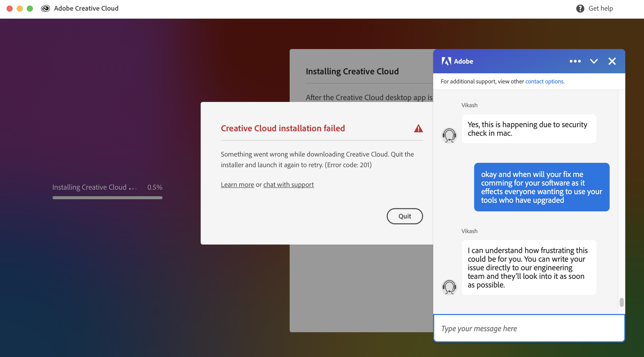The width and height of the screenshot is (644, 357).
Task: Open the contact options link
Action: tap(545, 81)
